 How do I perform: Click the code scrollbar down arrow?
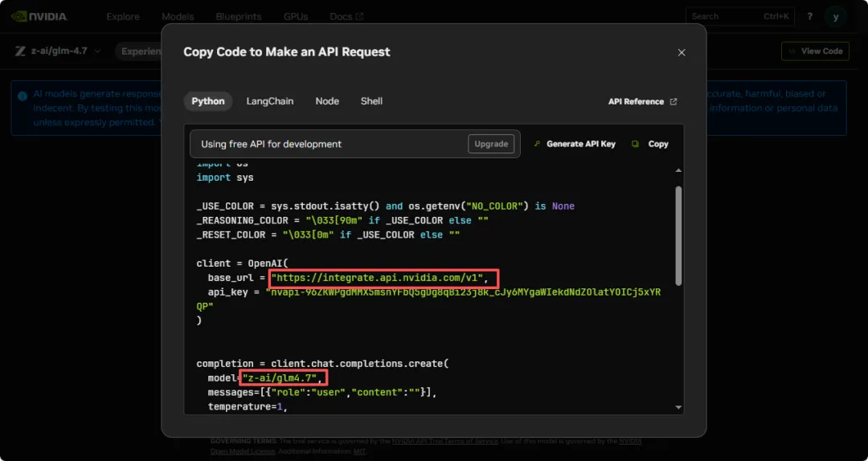click(x=678, y=407)
